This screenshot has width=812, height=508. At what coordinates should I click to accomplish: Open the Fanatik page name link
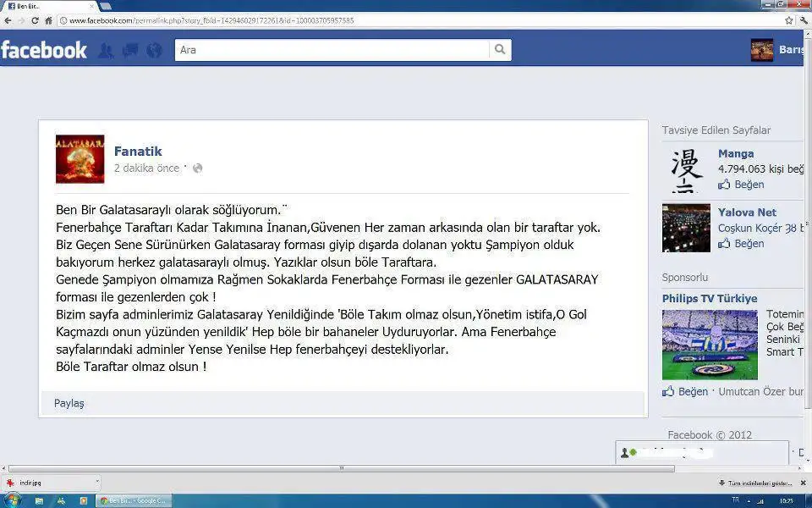[x=138, y=152]
